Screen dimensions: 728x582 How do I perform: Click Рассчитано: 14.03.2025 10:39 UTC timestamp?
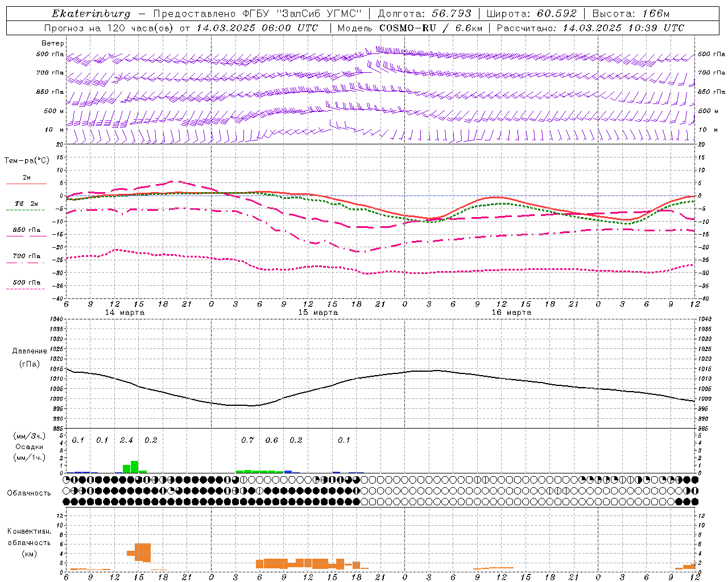[590, 28]
